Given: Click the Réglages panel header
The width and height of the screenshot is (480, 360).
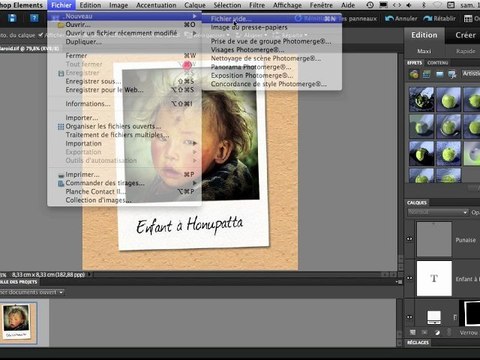Looking at the screenshot, I should (418, 342).
